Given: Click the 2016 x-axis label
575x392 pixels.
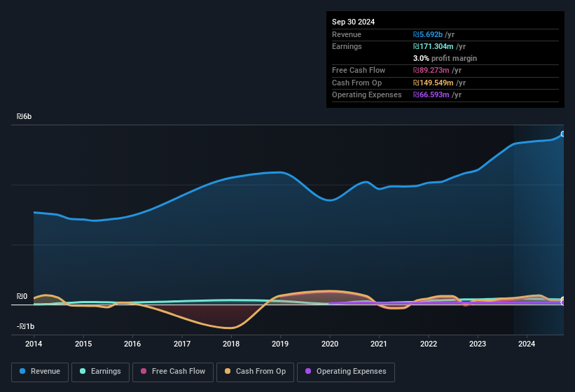Looking at the screenshot, I should coord(132,344).
